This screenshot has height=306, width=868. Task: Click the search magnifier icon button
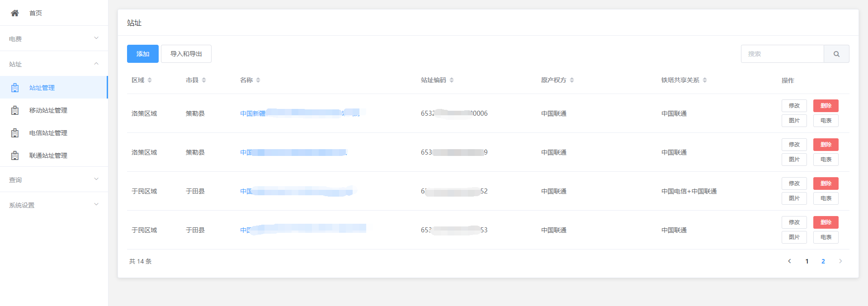pyautogui.click(x=836, y=54)
